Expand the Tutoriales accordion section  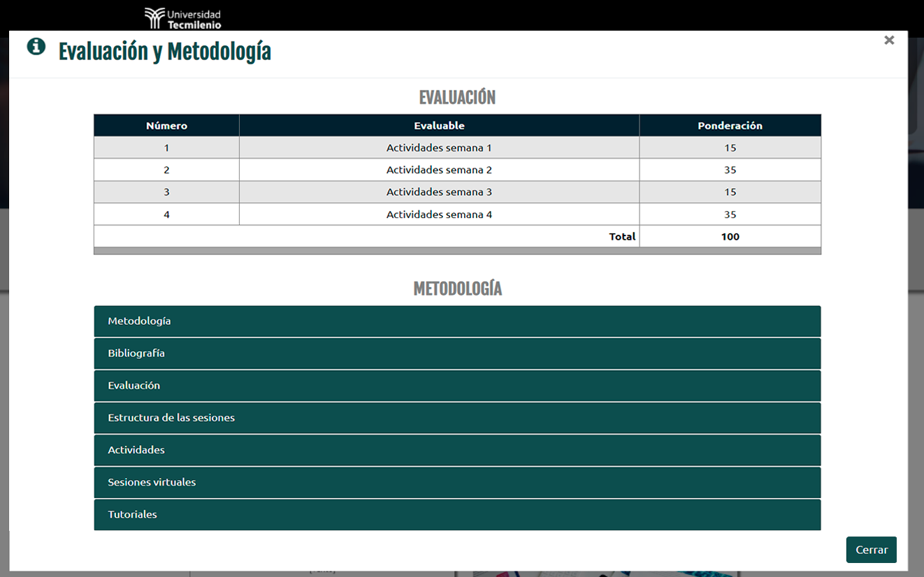[457, 514]
